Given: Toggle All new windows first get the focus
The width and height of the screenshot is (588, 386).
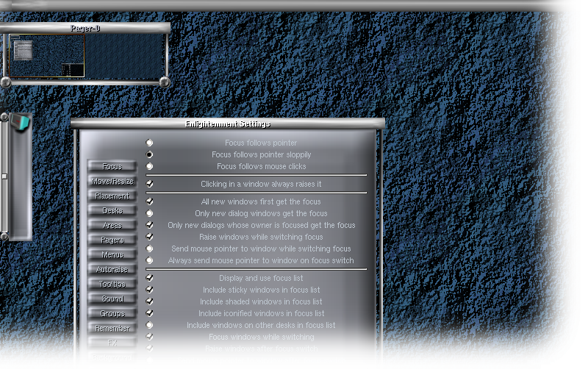Looking at the screenshot, I should tap(149, 201).
